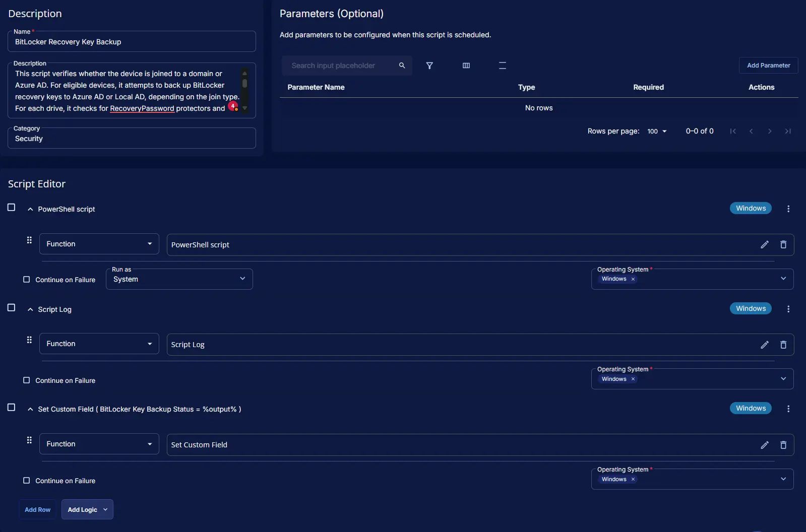Open the Run as System dropdown
Screen dimensions: 806x532
(x=179, y=279)
